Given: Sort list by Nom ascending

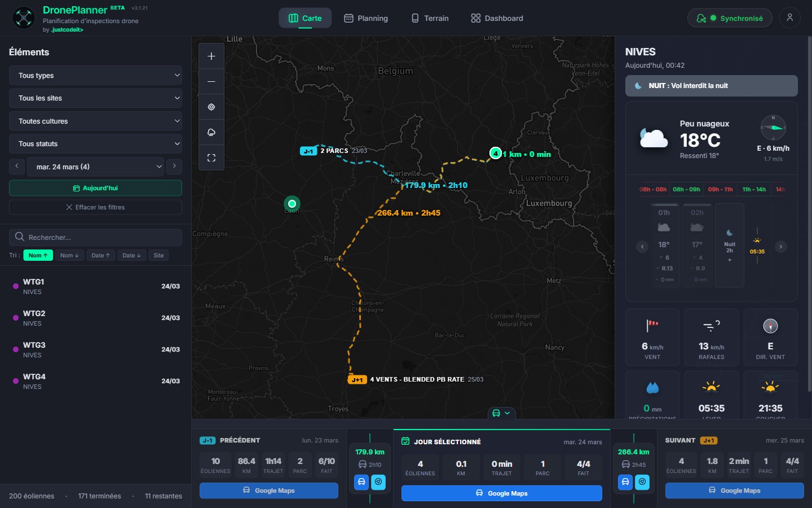Looking at the screenshot, I should click(38, 255).
